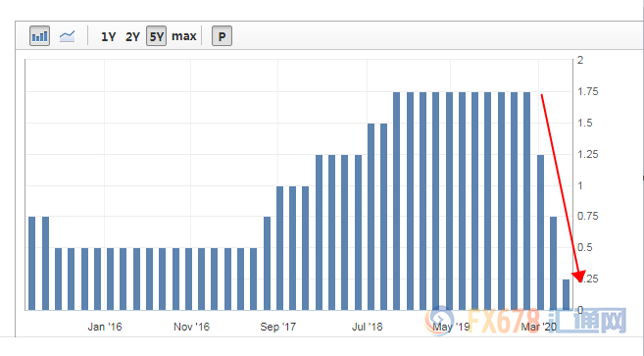This screenshot has height=356, width=644.
Task: Click the y-axis value 0.5
Action: coord(585,247)
